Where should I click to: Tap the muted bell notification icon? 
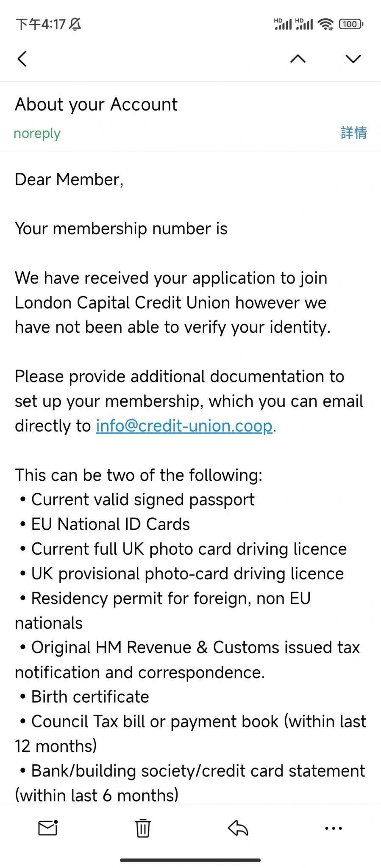point(75,24)
